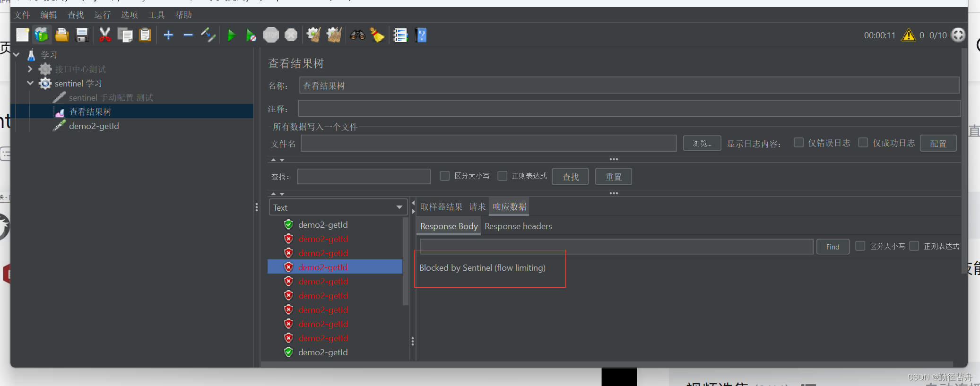The height and width of the screenshot is (386, 980).
Task: Click the Save test plan floppy icon
Action: pos(82,35)
